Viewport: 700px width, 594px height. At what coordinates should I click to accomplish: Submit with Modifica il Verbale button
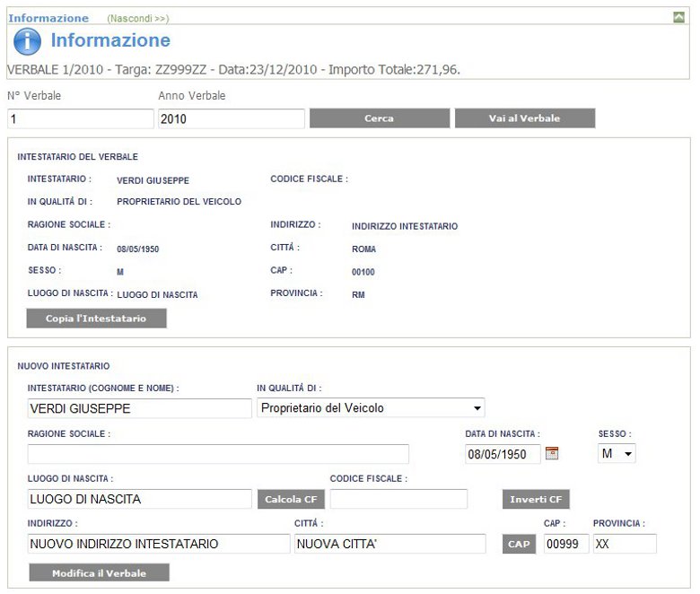(99, 573)
